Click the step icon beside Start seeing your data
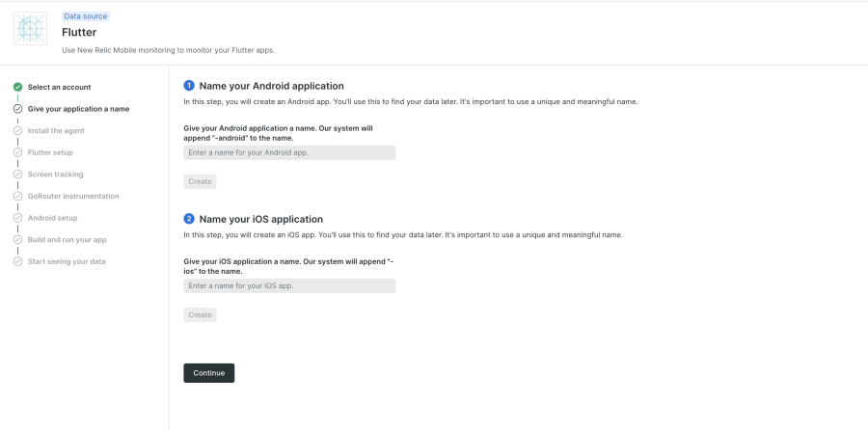The height and width of the screenshot is (430, 868). [x=17, y=261]
